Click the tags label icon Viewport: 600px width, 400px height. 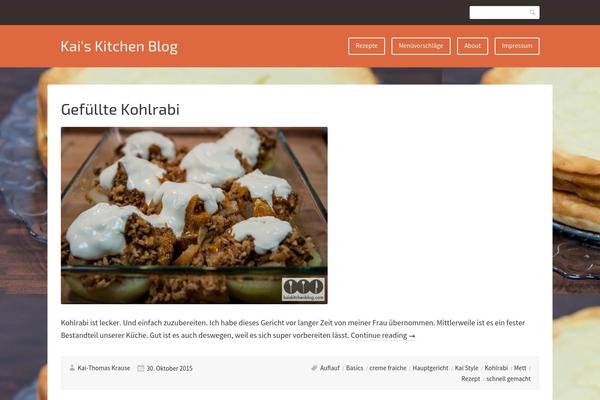[x=314, y=368]
